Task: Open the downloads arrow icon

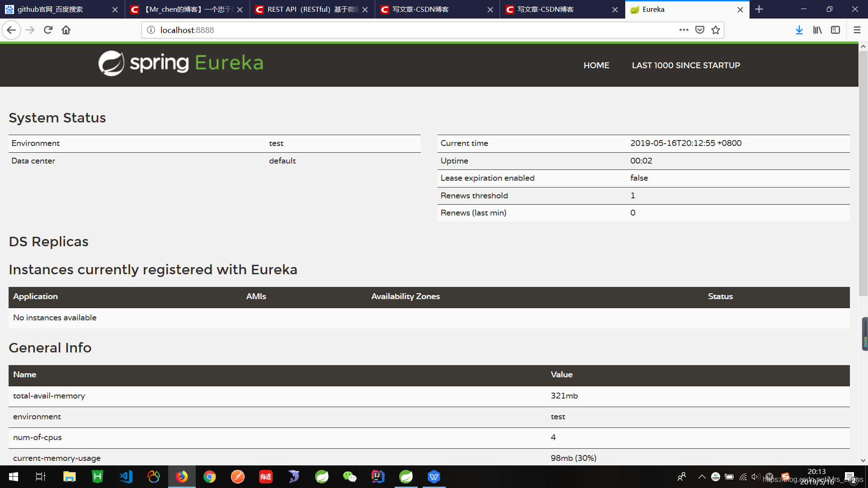Action: [x=799, y=30]
